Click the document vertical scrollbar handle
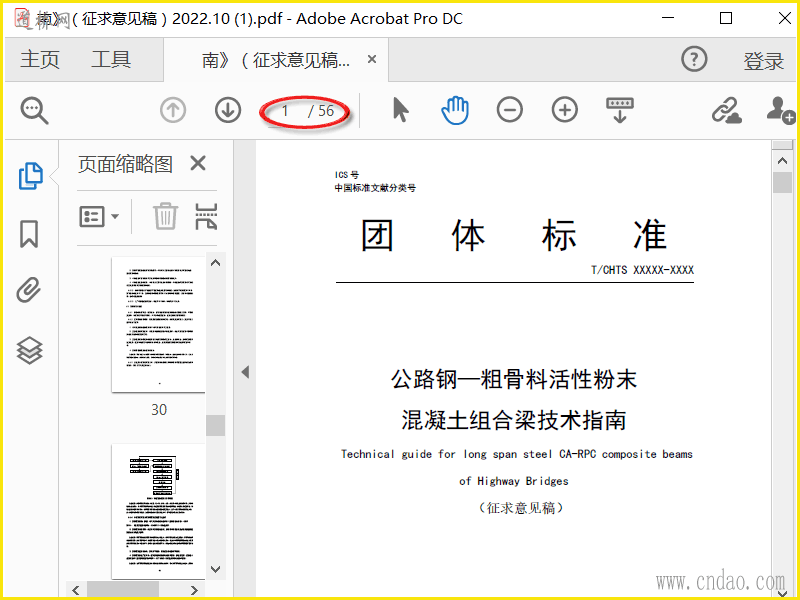Image resolution: width=800 pixels, height=600 pixels. [x=782, y=182]
